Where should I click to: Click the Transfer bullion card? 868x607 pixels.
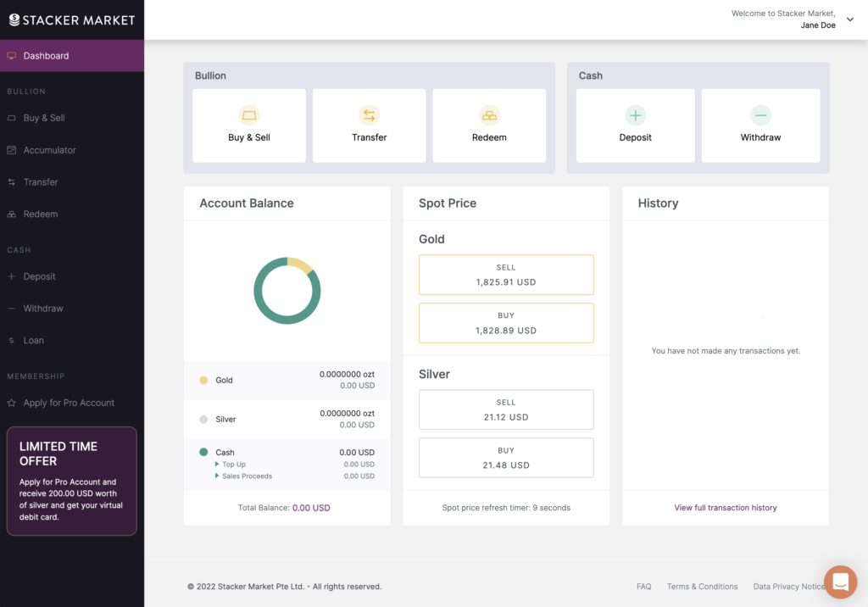pos(370,125)
